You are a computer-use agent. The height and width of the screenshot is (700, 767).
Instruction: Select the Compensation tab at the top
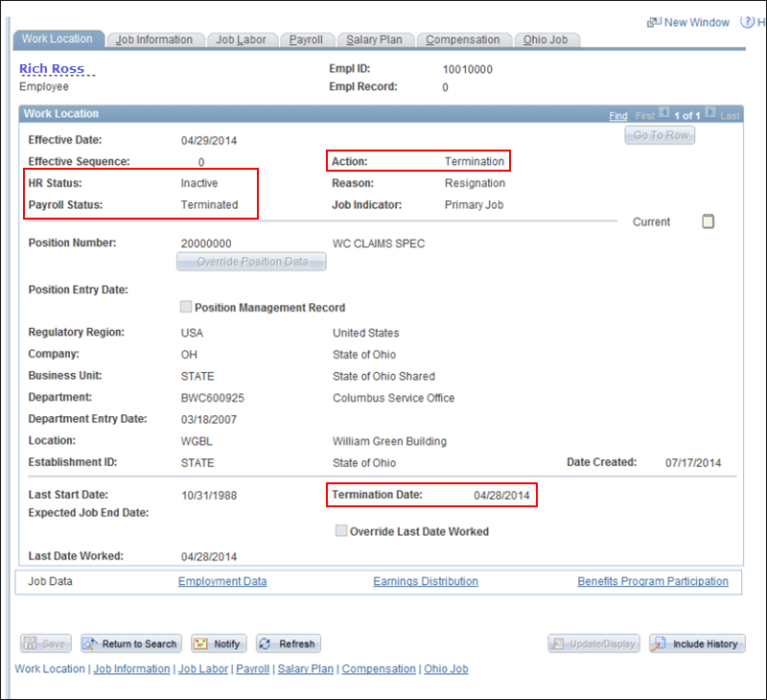463,40
